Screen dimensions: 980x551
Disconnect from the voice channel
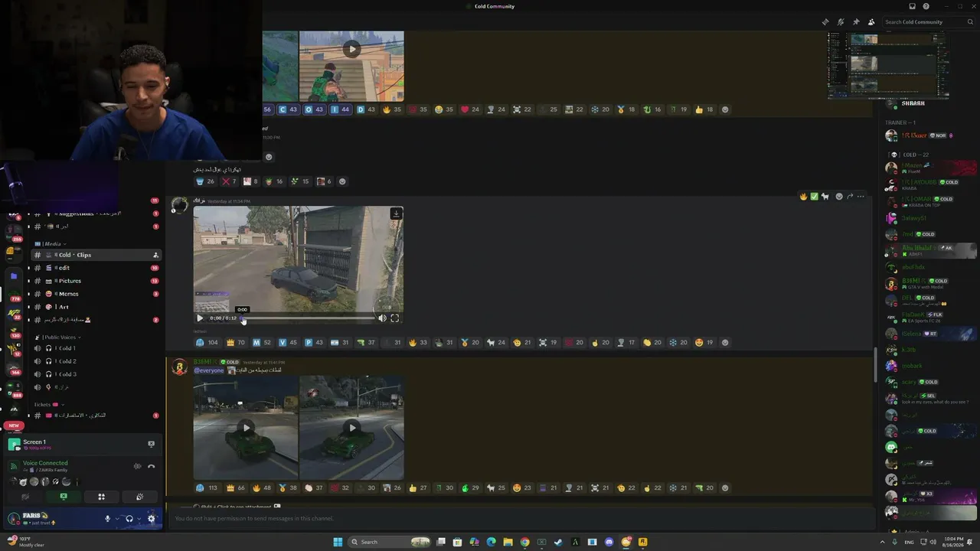click(x=151, y=466)
